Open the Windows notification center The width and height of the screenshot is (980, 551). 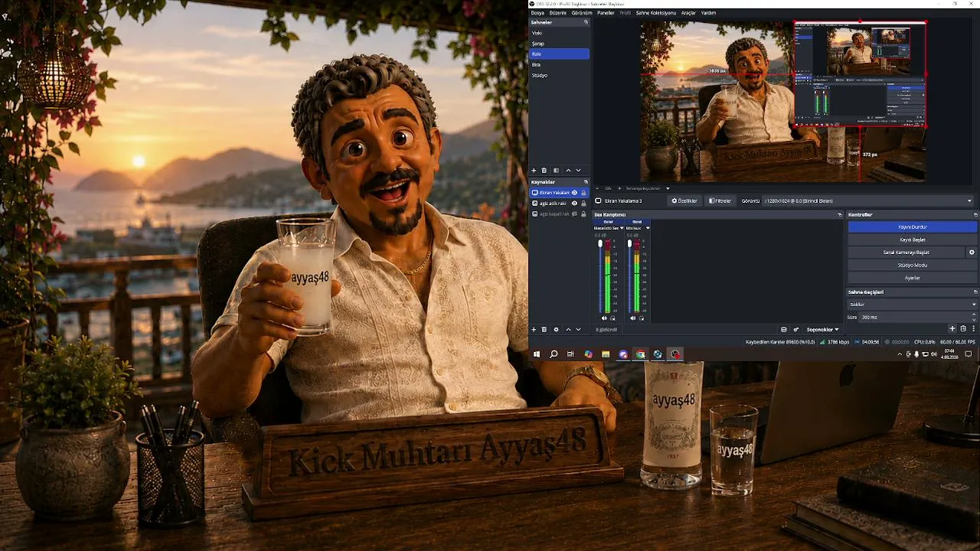click(x=969, y=354)
